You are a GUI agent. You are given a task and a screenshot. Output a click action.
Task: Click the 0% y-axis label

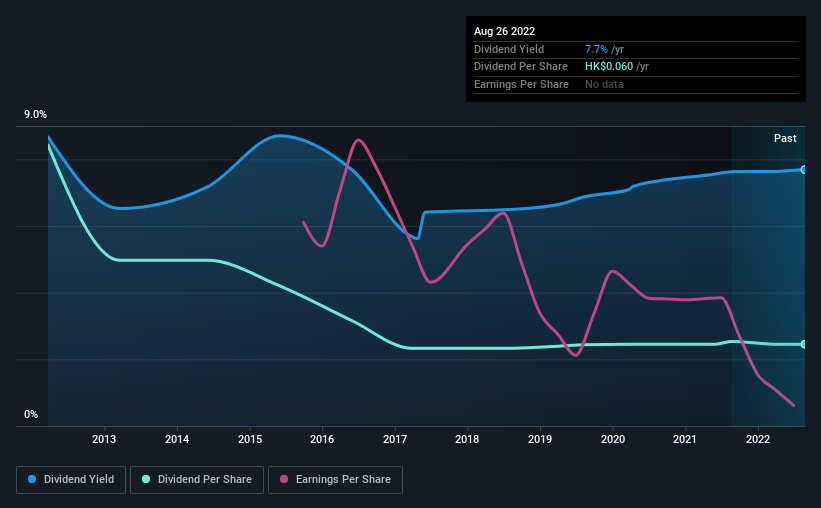point(31,414)
